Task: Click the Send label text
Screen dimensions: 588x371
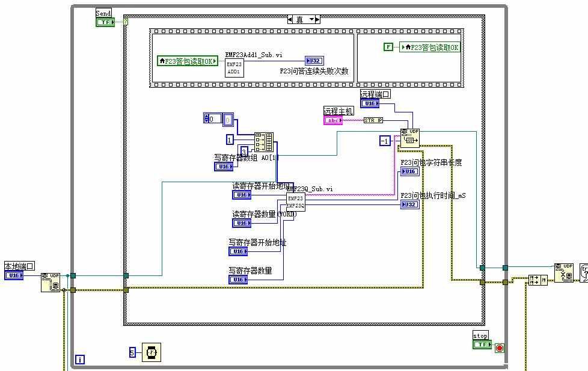Action: (x=103, y=13)
